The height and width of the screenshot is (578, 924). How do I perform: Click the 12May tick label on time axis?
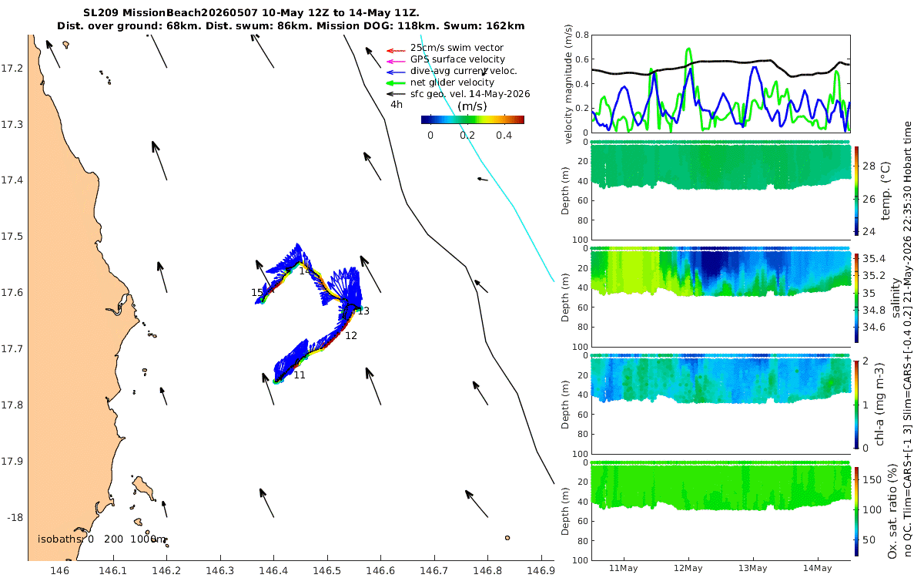[x=688, y=569]
